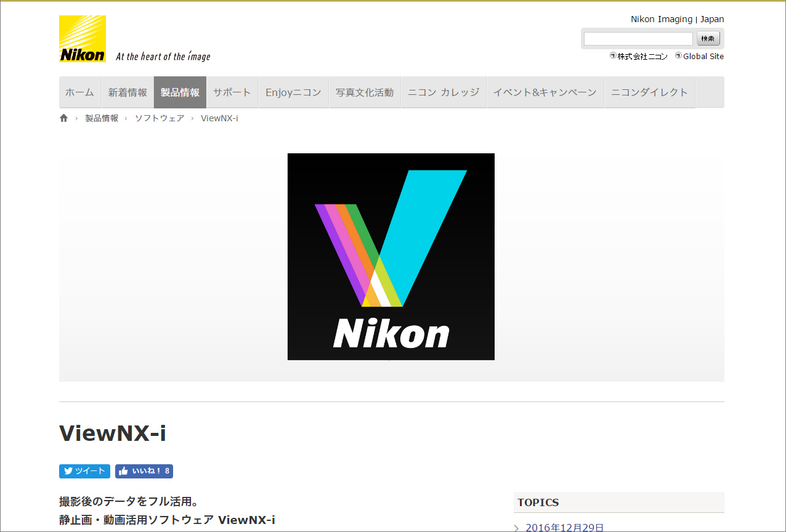Open the 2016年12月29日 topic link
Viewport: 786px width, 532px height.
(x=565, y=527)
